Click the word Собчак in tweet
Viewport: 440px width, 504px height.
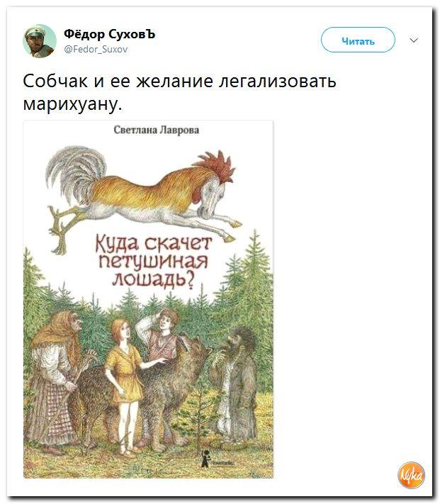(55, 81)
